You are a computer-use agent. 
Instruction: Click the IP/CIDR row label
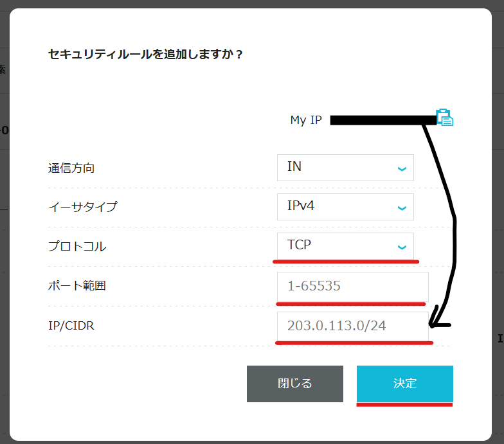[71, 326]
